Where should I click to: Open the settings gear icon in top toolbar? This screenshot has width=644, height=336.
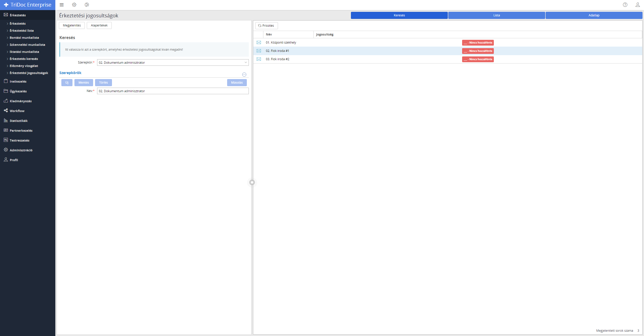74,5
